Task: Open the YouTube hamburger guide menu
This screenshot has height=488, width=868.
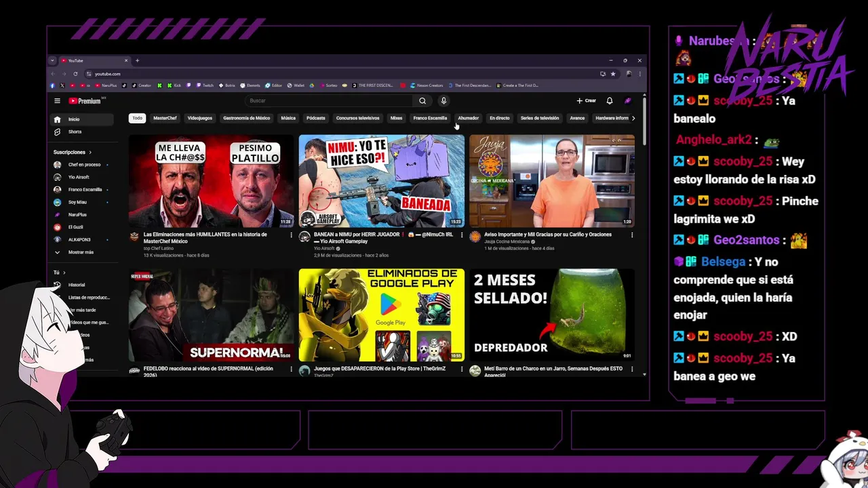Action: [x=57, y=101]
